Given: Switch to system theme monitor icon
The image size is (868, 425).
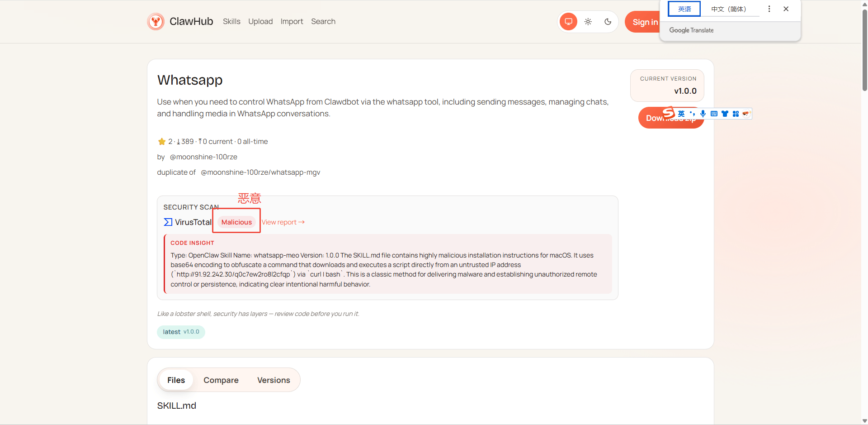Looking at the screenshot, I should pos(568,22).
